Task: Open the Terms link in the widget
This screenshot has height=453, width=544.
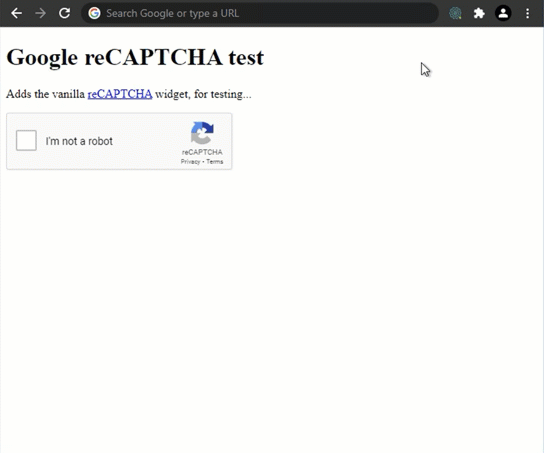Action: pyautogui.click(x=215, y=162)
